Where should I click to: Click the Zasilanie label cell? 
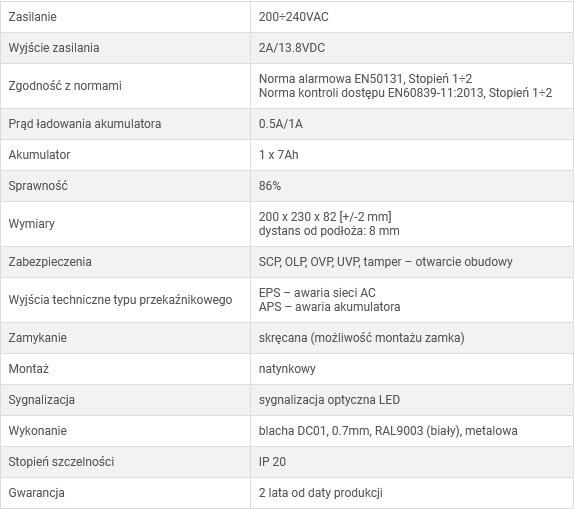tap(125, 17)
